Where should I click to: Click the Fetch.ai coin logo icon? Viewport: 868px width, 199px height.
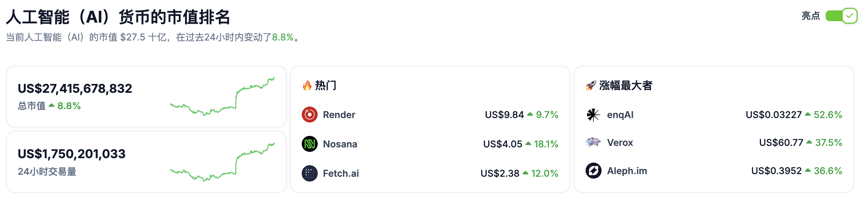click(x=310, y=173)
